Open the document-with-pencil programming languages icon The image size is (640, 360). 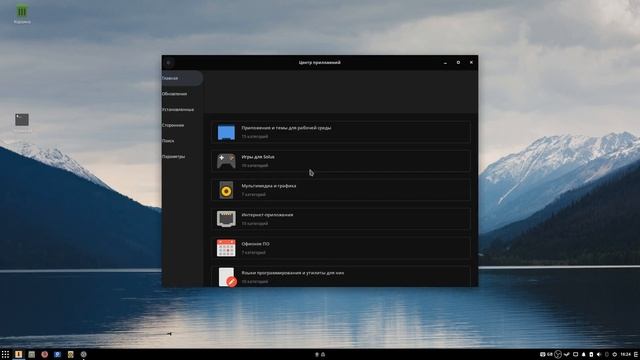tap(227, 277)
